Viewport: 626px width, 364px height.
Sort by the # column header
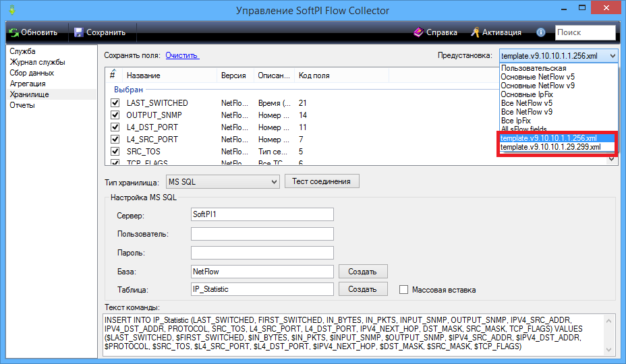click(114, 75)
